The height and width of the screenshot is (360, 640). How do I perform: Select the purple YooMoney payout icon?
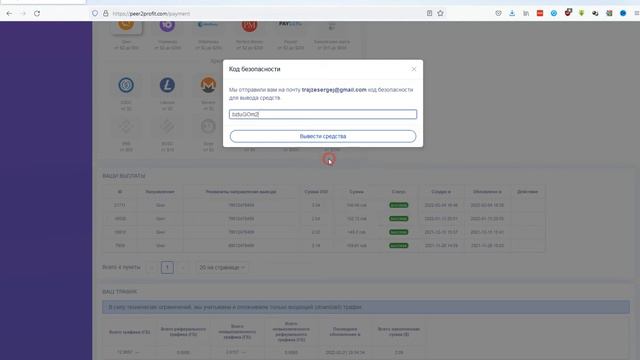point(167,25)
